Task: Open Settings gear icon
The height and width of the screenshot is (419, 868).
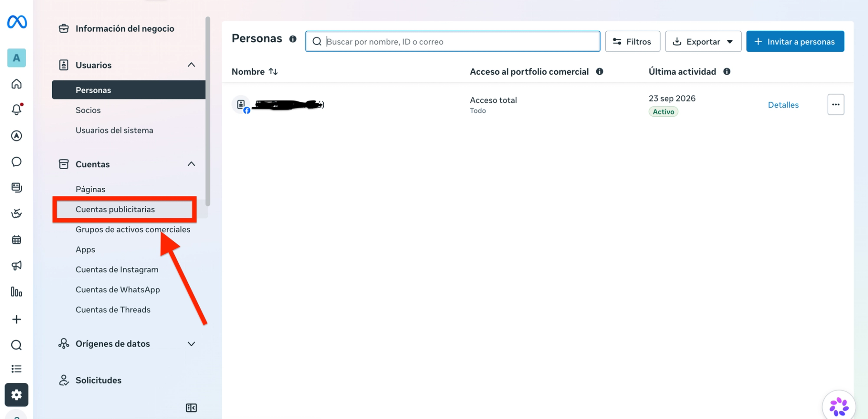Action: 16,395
